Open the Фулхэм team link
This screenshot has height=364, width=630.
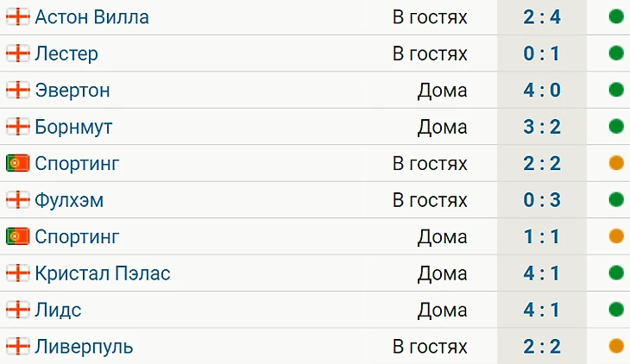tap(69, 200)
